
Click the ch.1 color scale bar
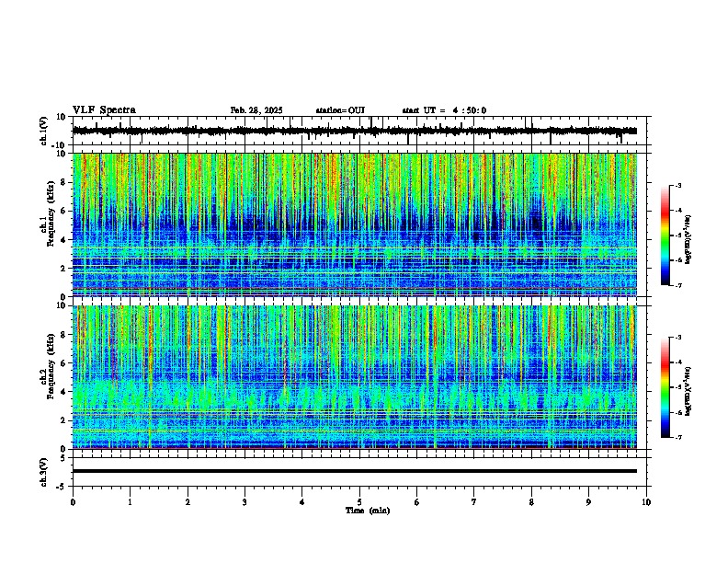[665, 236]
